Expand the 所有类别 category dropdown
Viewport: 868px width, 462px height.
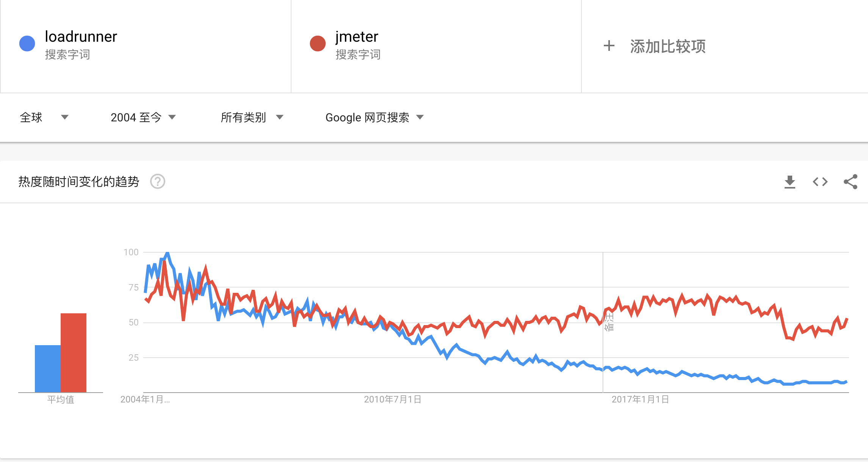point(252,117)
